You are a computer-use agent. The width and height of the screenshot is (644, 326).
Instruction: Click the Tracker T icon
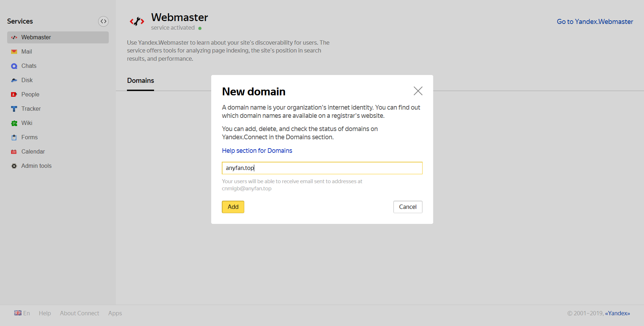14,109
